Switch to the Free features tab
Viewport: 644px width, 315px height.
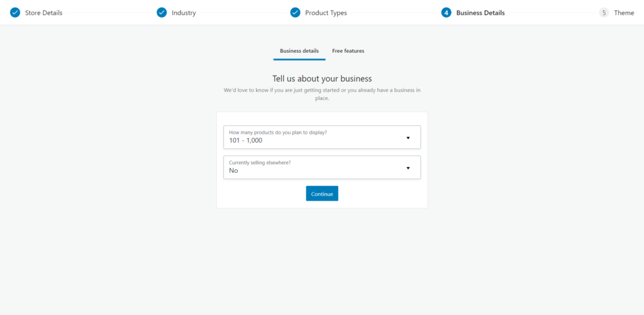[348, 51]
